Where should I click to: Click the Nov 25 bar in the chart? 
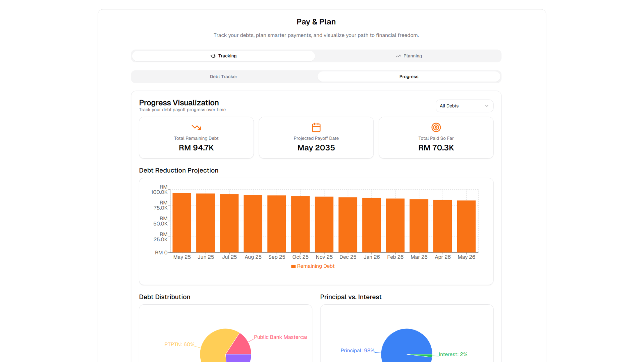(324, 225)
